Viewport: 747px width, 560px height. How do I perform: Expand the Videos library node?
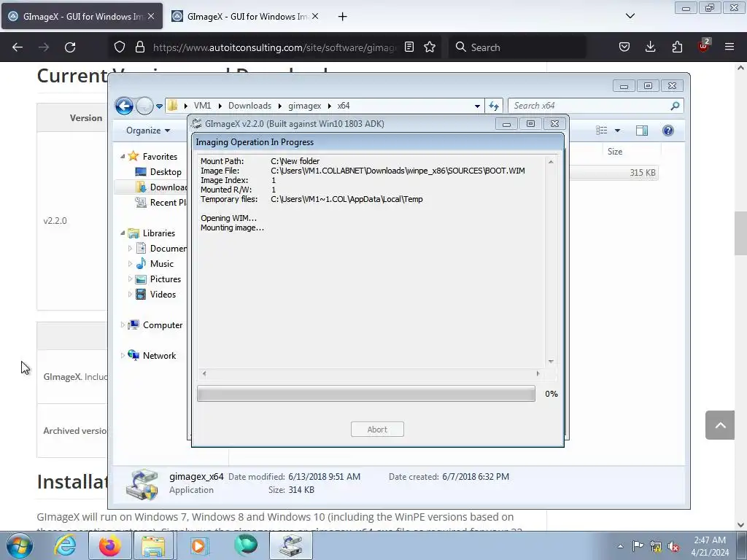coord(130,295)
